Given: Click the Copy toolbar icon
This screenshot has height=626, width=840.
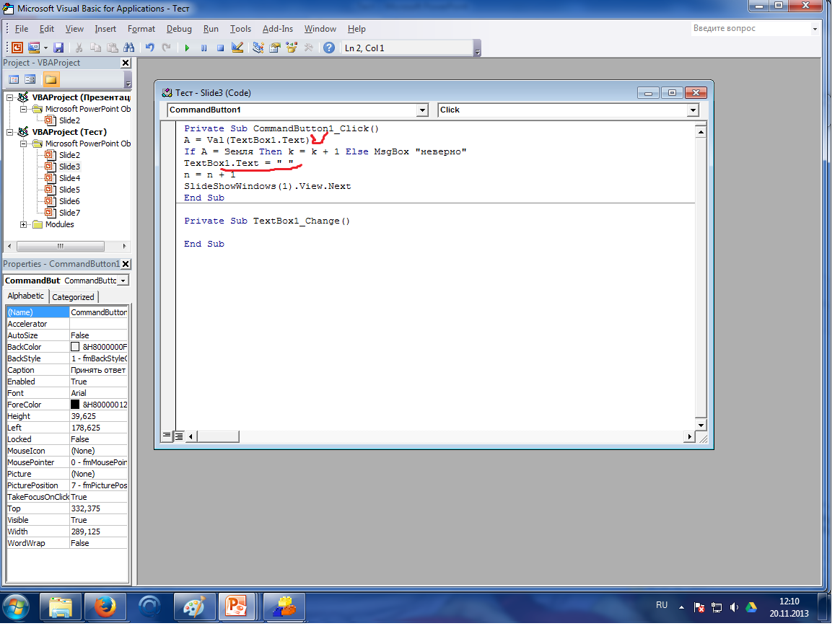Looking at the screenshot, I should 95,48.
